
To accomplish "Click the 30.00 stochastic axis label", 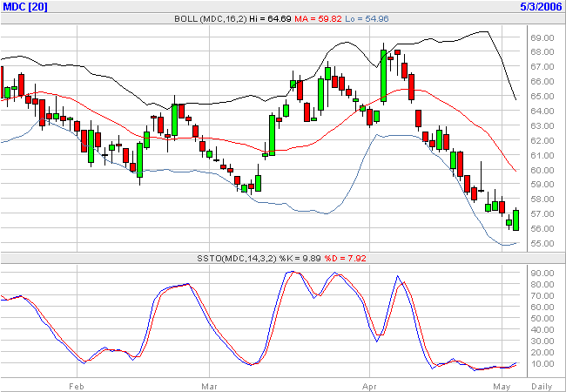I will point(542,341).
